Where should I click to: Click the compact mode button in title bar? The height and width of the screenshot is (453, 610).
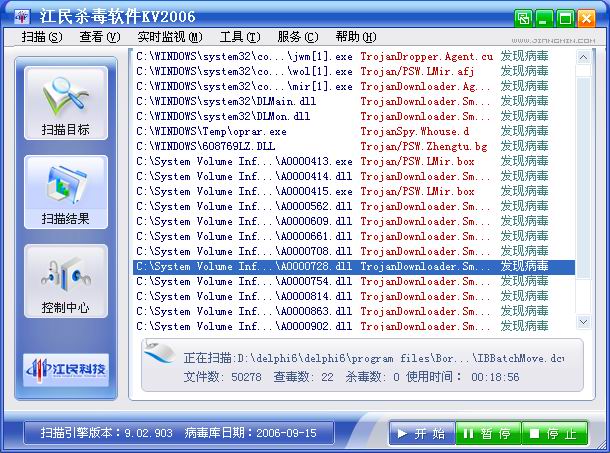pyautogui.click(x=523, y=18)
